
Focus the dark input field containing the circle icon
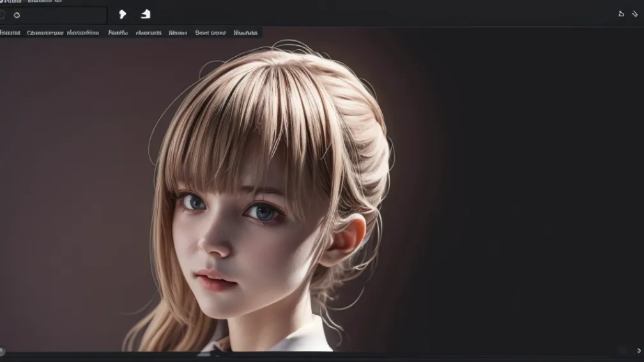point(54,15)
